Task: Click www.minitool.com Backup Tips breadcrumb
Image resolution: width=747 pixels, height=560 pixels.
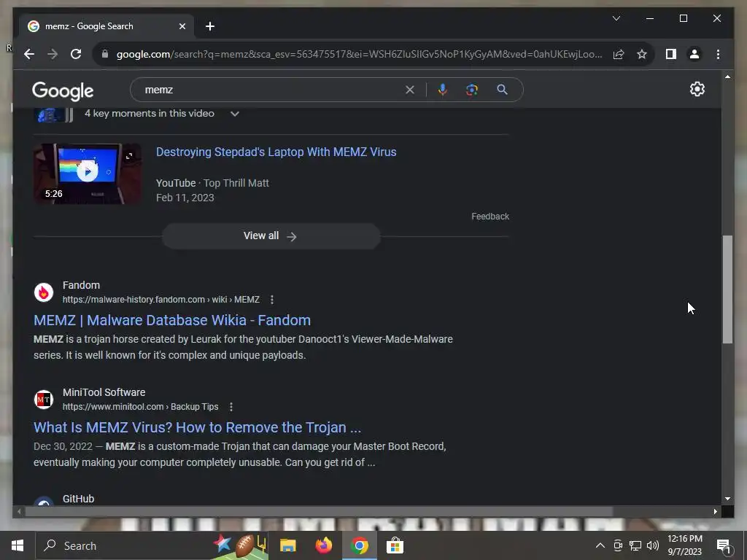Action: 141,407
